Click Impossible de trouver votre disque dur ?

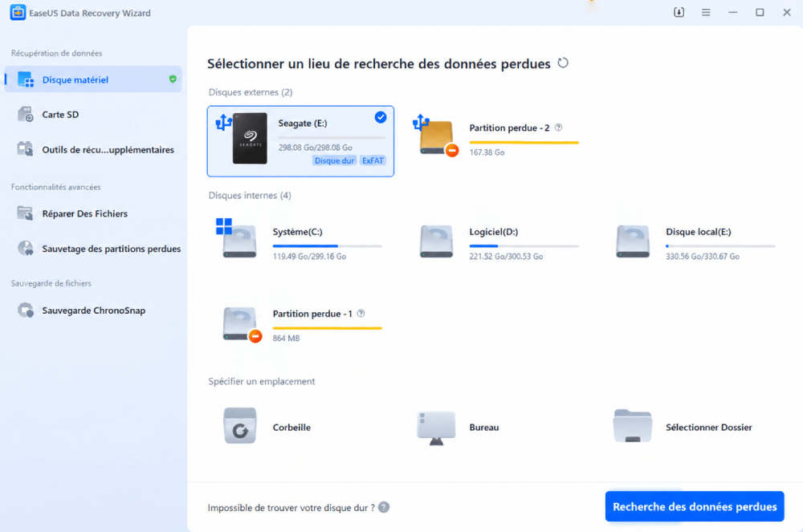point(291,507)
